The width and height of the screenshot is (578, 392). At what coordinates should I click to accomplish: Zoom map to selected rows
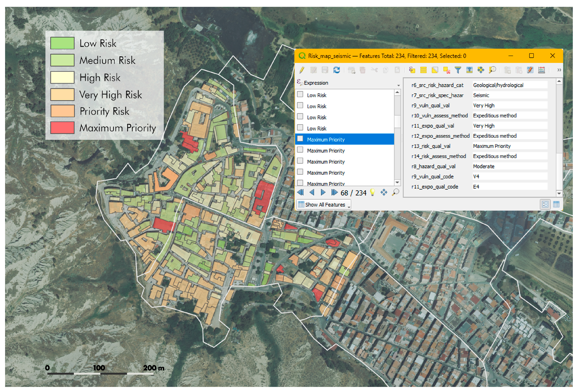coord(492,70)
